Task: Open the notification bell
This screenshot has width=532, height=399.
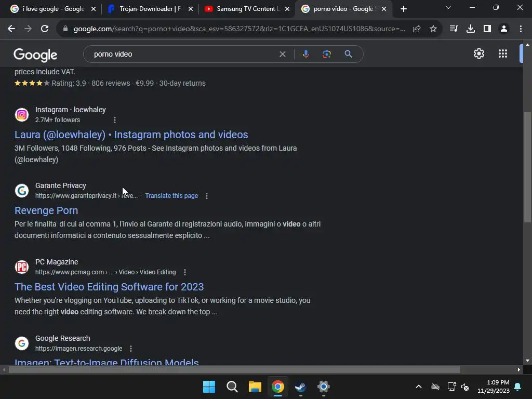Action: pos(518,387)
